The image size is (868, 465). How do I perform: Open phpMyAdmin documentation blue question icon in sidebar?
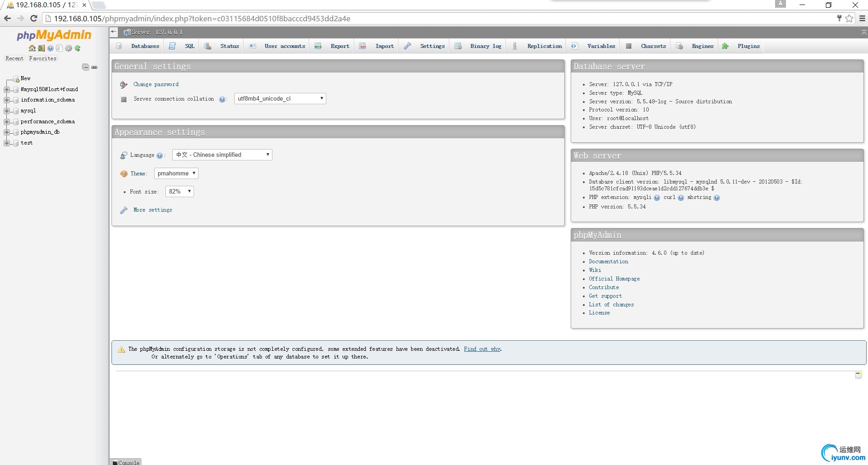[x=50, y=48]
